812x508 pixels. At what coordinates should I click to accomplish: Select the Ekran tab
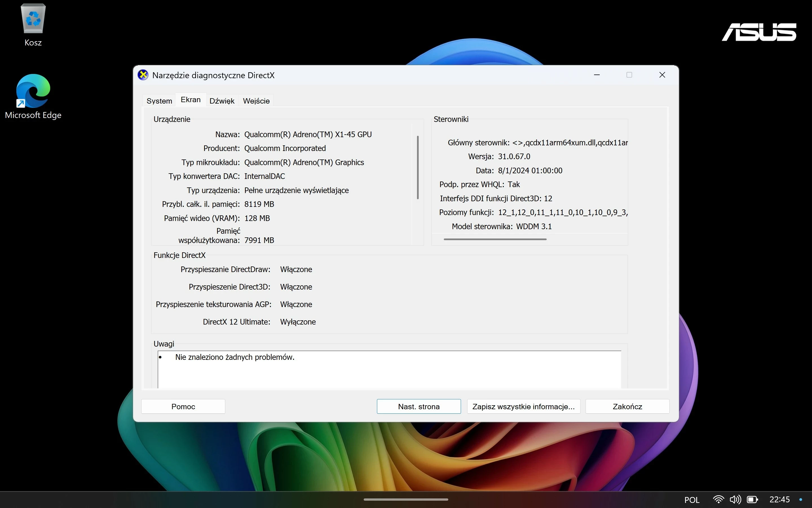(x=191, y=100)
